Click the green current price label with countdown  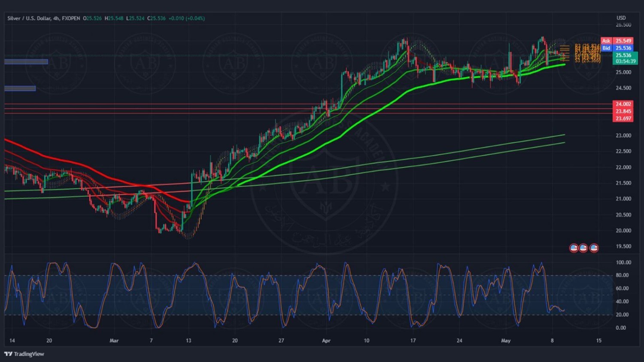(x=625, y=58)
